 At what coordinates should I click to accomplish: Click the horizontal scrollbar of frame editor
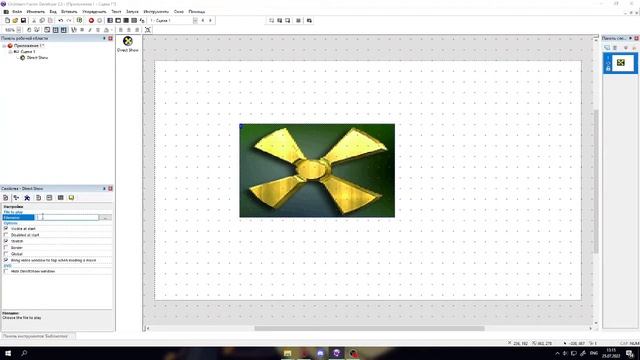click(369, 328)
